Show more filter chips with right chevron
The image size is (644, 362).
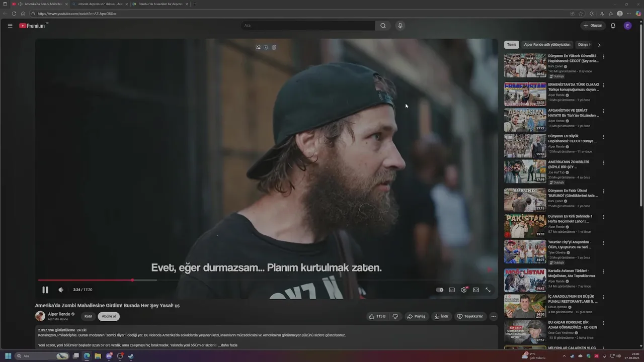(599, 45)
